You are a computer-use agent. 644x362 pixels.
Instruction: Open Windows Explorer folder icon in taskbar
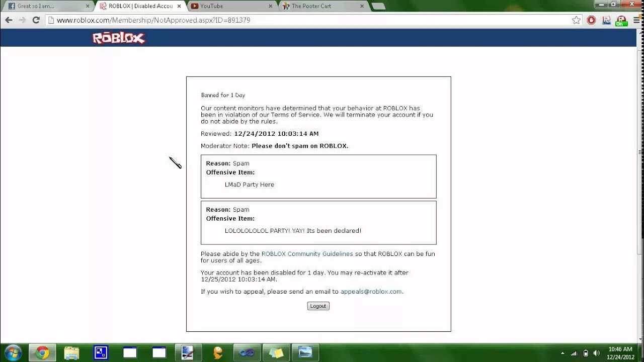click(71, 352)
